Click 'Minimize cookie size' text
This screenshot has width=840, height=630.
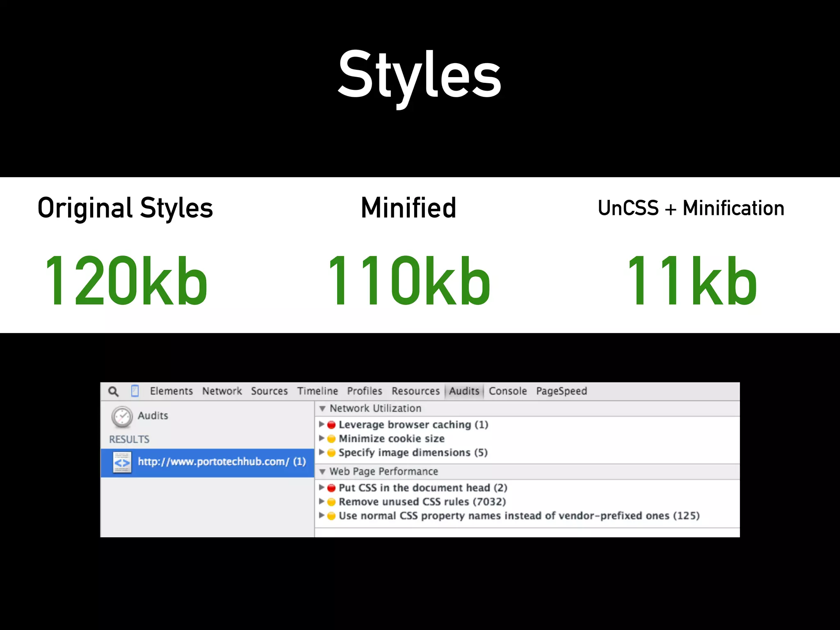click(392, 439)
